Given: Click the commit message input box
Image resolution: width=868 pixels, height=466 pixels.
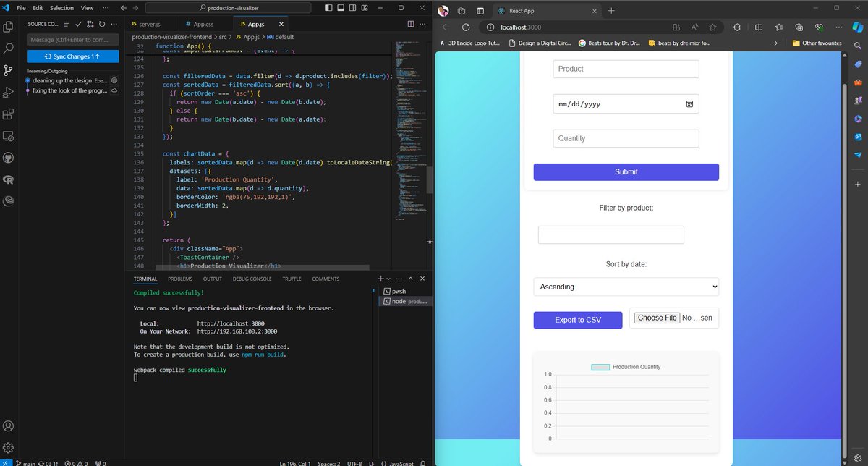Looking at the screenshot, I should [x=73, y=39].
